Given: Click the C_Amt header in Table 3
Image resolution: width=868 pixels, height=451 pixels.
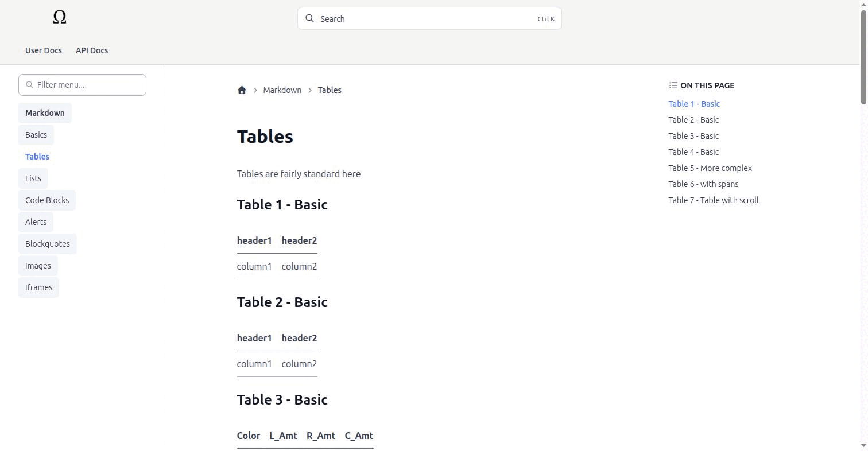Looking at the screenshot, I should coord(359,436).
